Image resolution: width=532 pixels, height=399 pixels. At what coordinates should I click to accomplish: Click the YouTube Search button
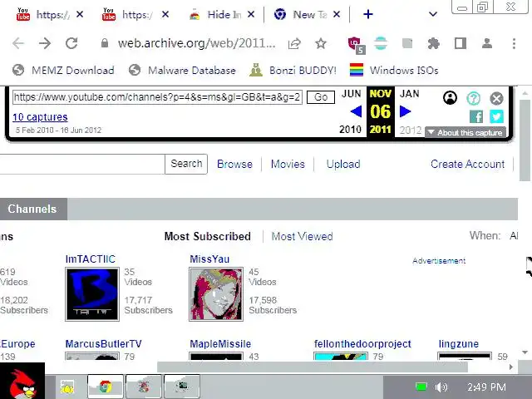186,165
